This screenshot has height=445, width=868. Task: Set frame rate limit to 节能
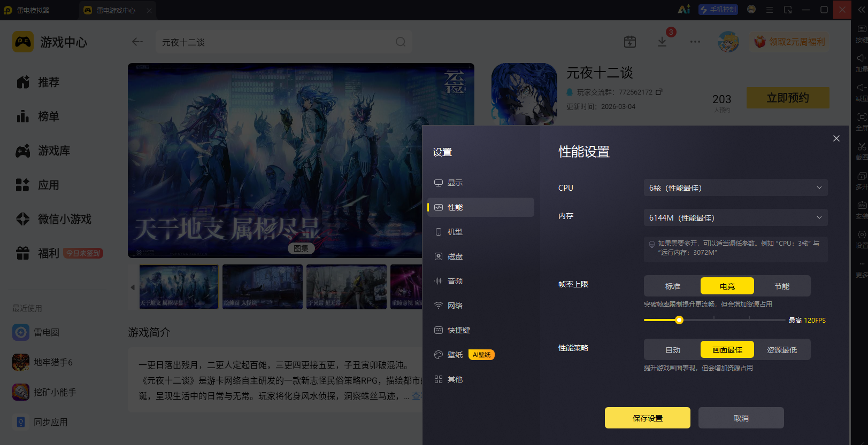pos(782,286)
